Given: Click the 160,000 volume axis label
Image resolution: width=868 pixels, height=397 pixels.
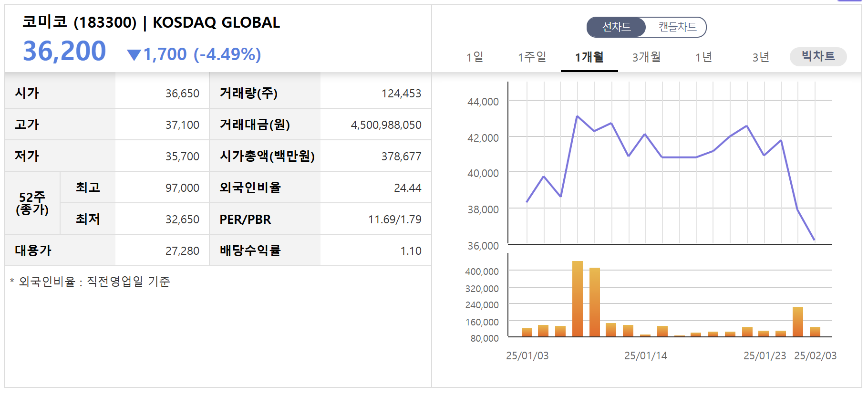Looking at the screenshot, I should tap(482, 322).
